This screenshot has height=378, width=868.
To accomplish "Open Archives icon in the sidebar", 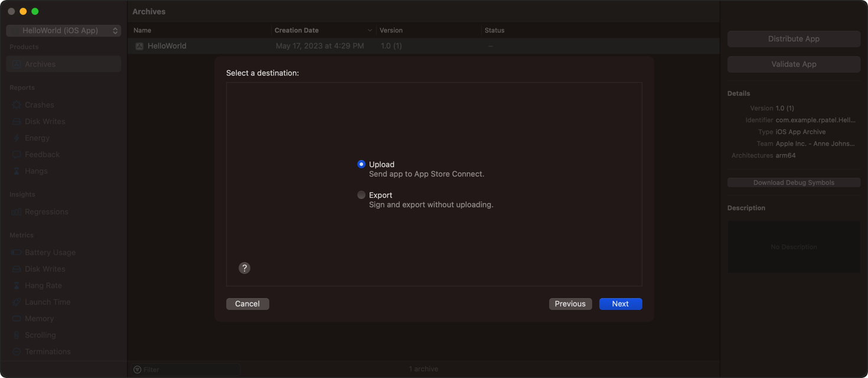I will point(17,64).
